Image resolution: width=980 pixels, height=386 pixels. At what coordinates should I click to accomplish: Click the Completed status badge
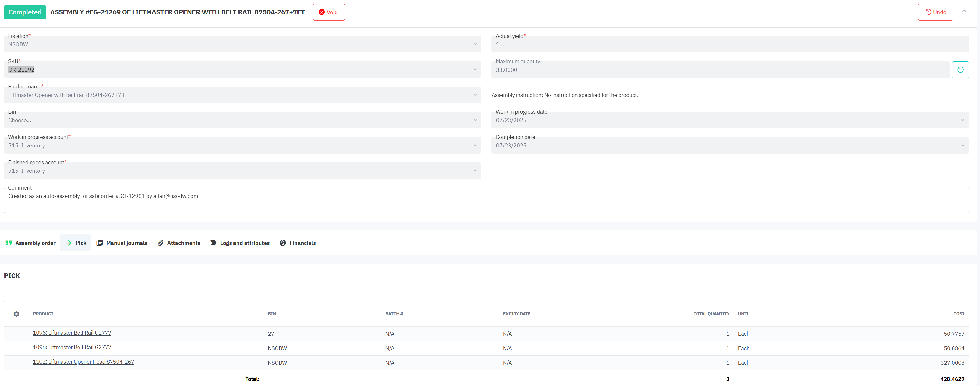[25, 12]
